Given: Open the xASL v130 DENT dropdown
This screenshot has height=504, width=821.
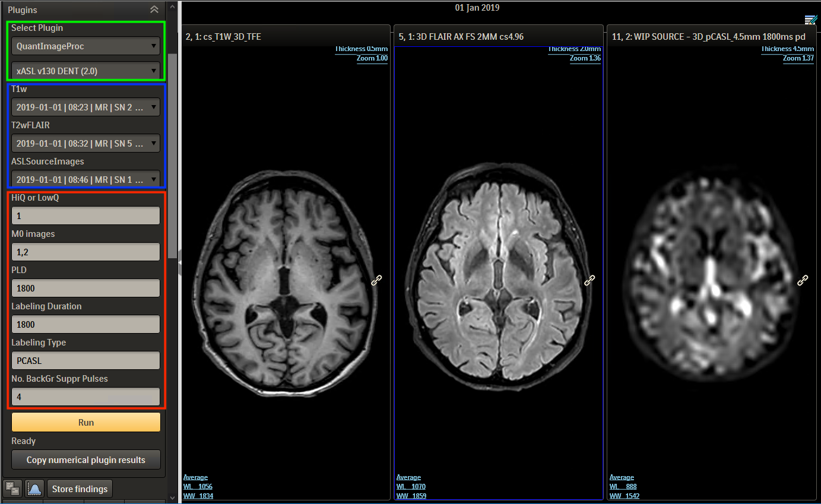Looking at the screenshot, I should pos(85,71).
